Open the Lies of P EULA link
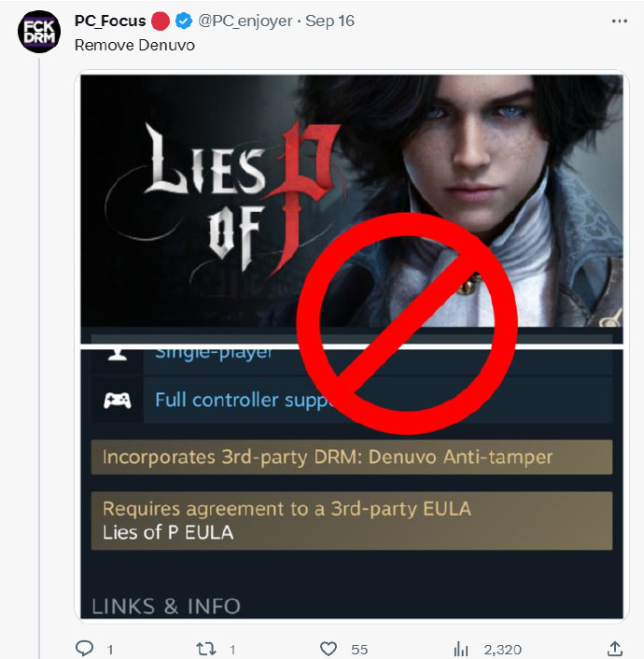This screenshot has height=659, width=644. click(x=168, y=533)
